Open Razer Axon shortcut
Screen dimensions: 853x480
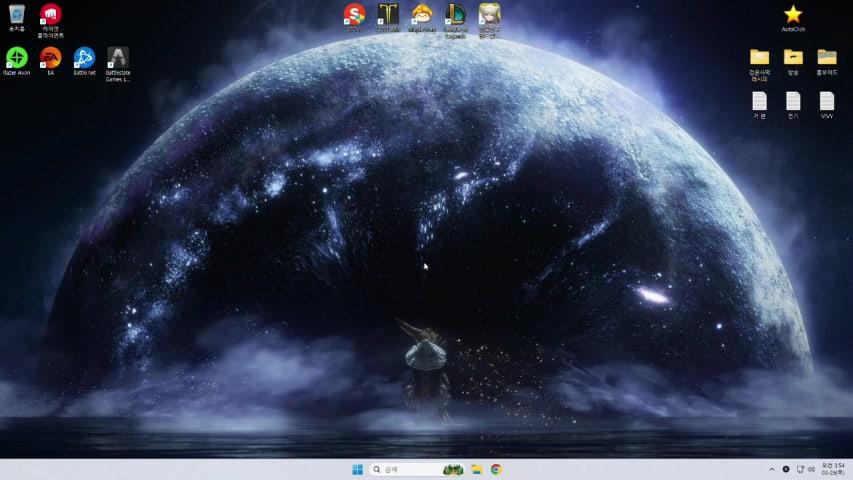pyautogui.click(x=16, y=58)
